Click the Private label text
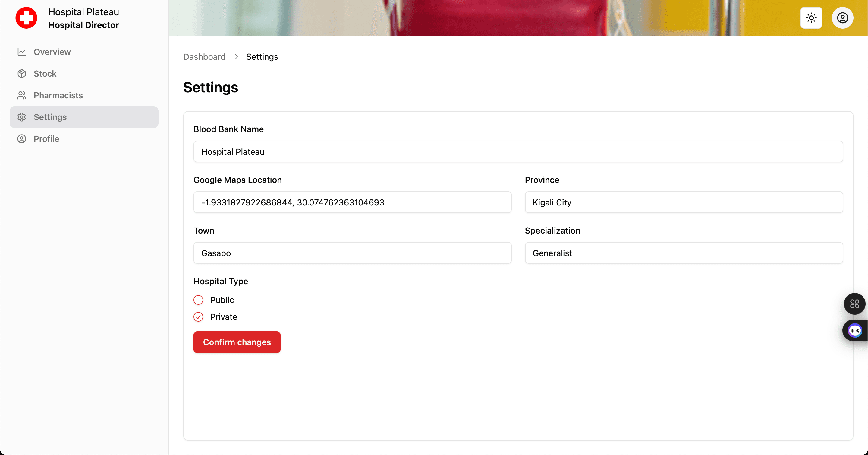Screen dimensions: 868x455 [223, 317]
